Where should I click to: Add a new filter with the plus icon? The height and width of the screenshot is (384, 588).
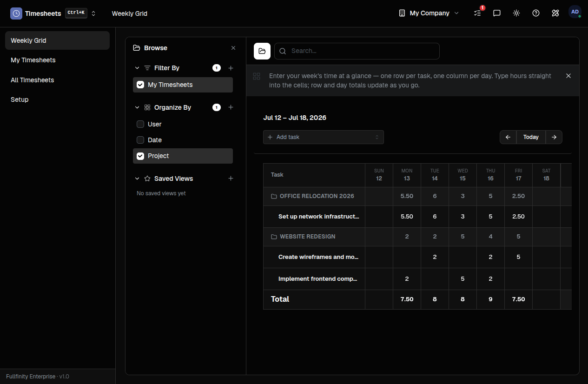(x=231, y=68)
